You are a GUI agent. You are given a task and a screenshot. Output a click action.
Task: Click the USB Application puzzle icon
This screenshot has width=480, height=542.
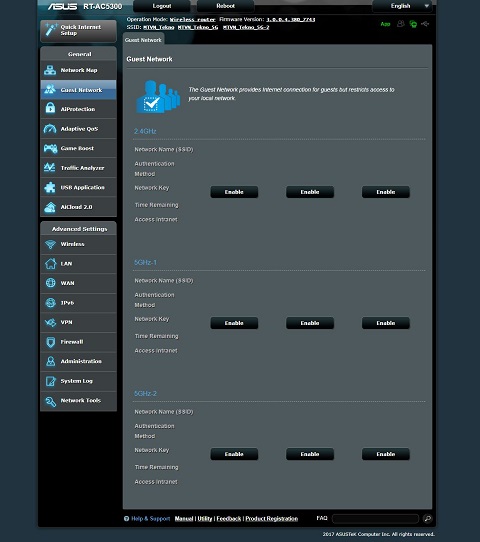pyautogui.click(x=50, y=187)
